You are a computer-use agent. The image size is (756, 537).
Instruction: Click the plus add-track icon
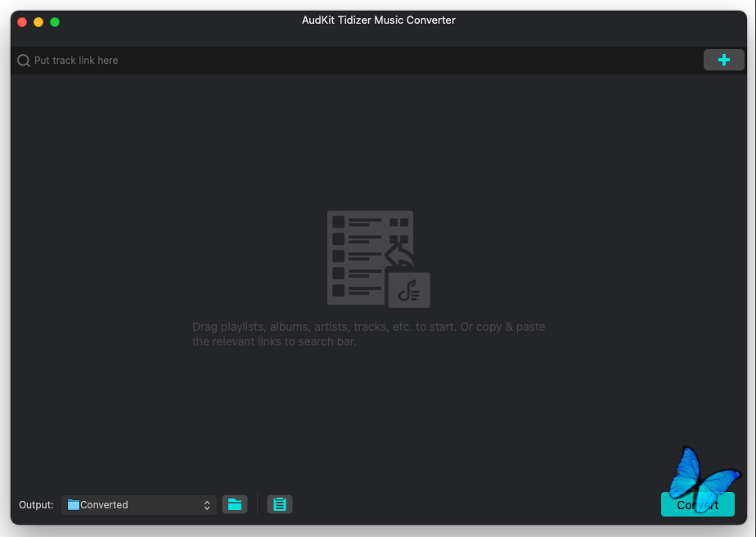(x=723, y=60)
